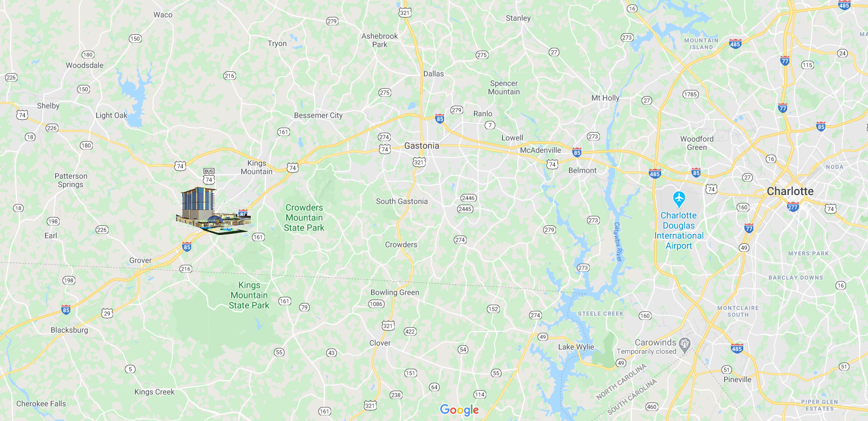Select the Shelby town label
The width and height of the screenshot is (868, 421).
pyautogui.click(x=48, y=106)
